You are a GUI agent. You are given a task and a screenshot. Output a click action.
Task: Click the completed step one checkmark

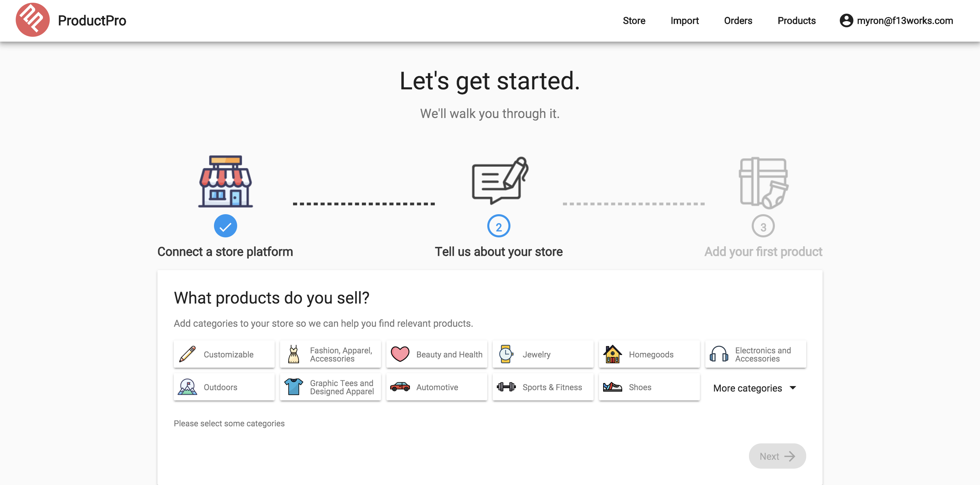(225, 225)
